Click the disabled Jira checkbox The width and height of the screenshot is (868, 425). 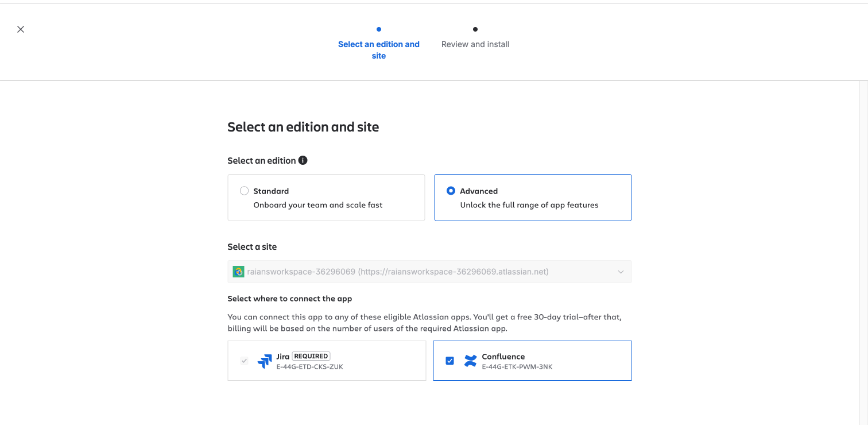[244, 361]
